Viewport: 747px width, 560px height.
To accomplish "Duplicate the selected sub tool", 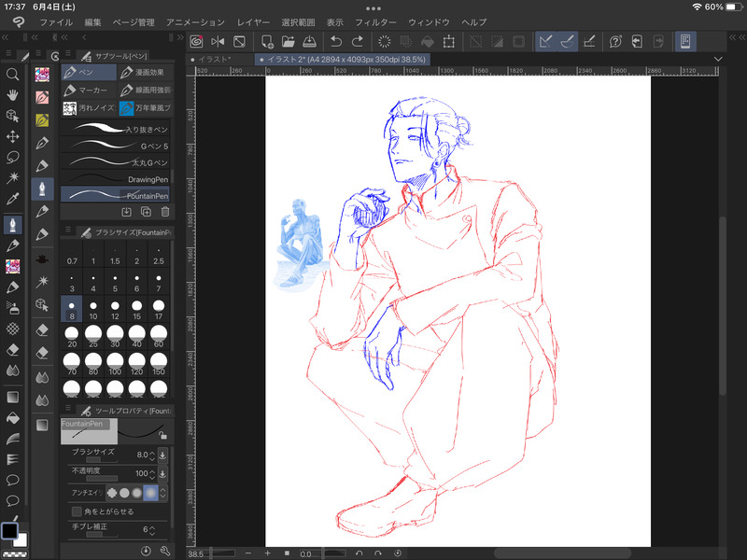I will (146, 212).
